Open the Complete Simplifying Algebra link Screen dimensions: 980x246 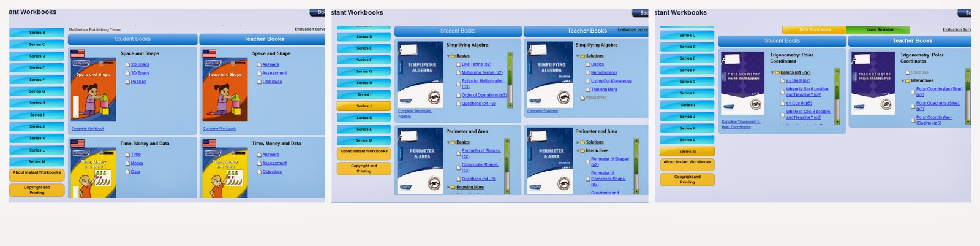coord(415,113)
